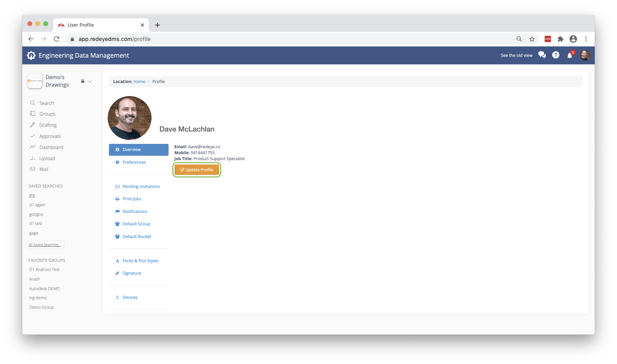Open favorite group Arash

coord(35,279)
